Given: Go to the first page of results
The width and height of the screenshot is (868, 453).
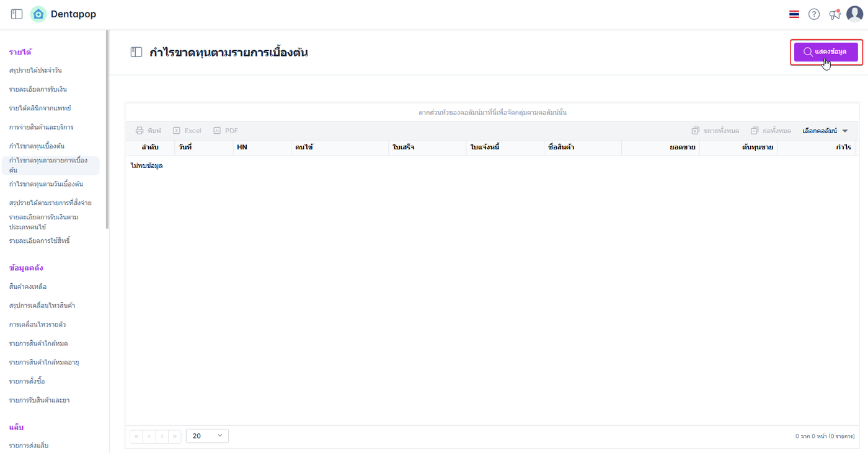Looking at the screenshot, I should (x=136, y=436).
